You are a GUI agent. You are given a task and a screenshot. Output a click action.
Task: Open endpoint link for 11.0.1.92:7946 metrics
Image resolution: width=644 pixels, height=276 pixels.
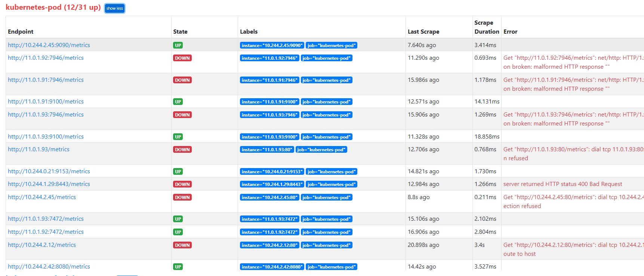[46, 58]
